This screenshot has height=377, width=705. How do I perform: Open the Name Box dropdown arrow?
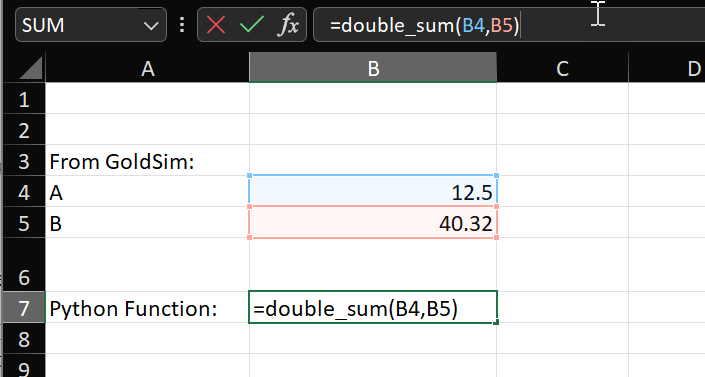[x=151, y=25]
